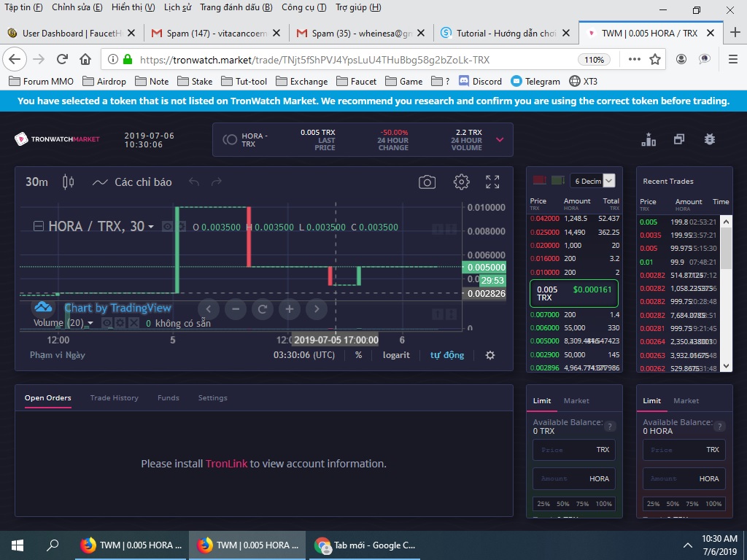Show only sell orders with red swatch
The image size is (747, 560).
click(540, 180)
